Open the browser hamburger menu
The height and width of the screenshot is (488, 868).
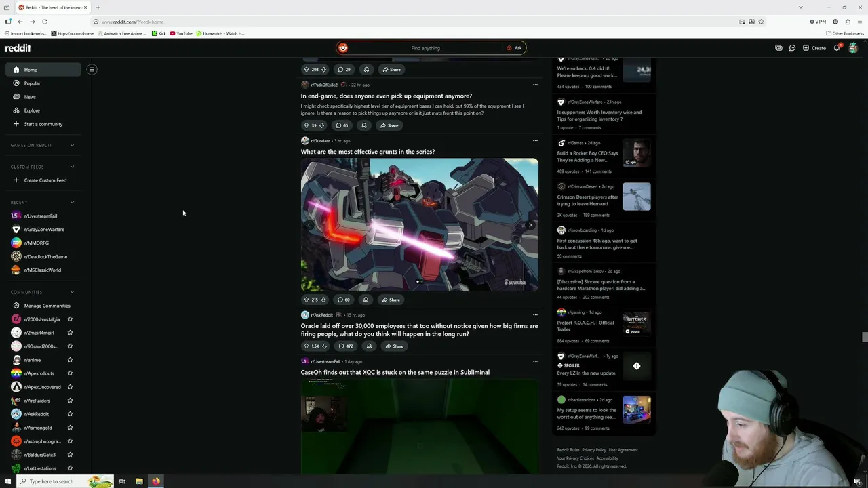(x=859, y=22)
